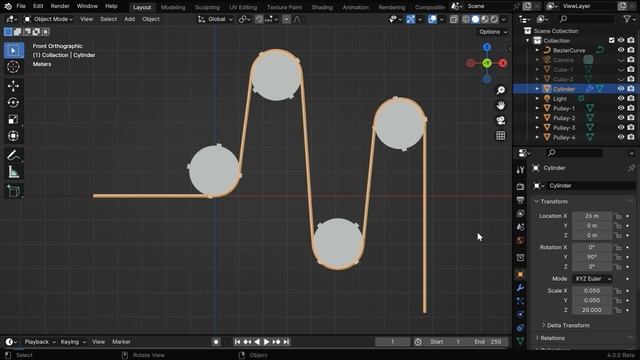Image resolution: width=640 pixels, height=360 pixels.
Task: Activate the Scale tool
Action: [x=13, y=119]
